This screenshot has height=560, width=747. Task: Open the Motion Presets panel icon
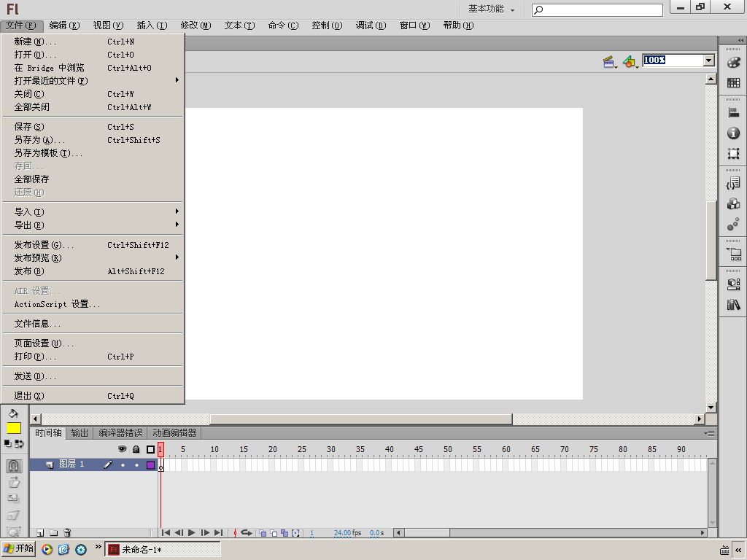(733, 225)
